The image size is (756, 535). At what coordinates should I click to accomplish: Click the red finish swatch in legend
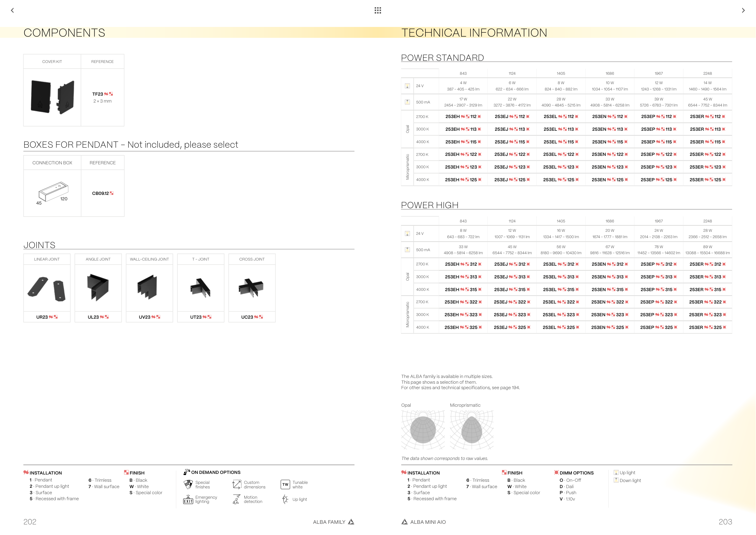coord(126,472)
